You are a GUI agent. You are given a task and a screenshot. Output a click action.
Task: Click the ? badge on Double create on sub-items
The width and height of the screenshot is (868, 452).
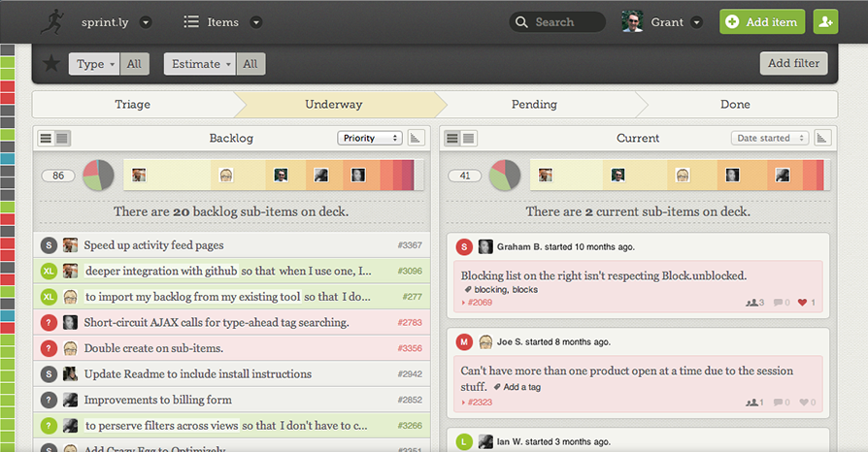(x=49, y=348)
